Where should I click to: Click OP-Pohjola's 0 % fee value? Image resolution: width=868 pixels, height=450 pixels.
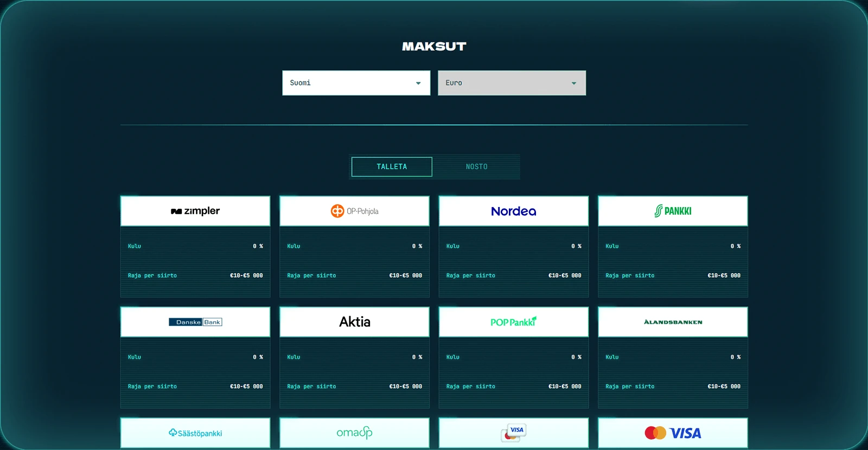417,246
